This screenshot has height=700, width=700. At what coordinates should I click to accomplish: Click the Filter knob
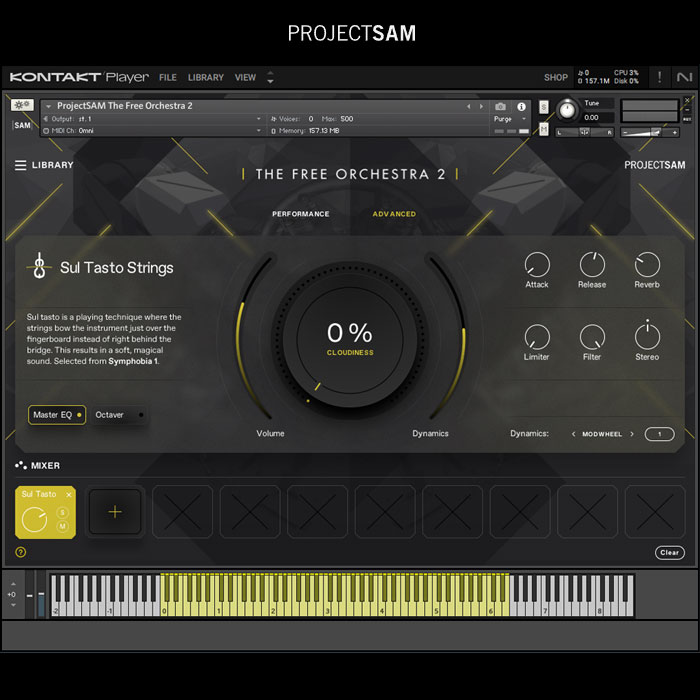click(592, 337)
